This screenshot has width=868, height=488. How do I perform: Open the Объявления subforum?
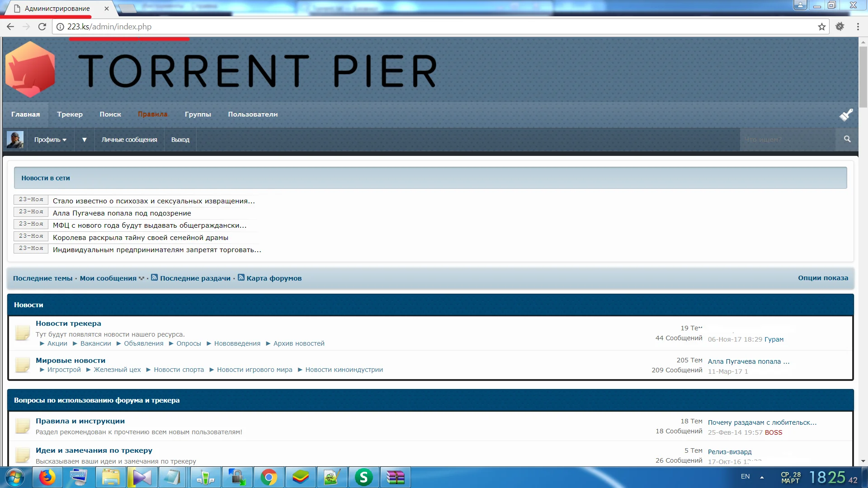(x=143, y=343)
